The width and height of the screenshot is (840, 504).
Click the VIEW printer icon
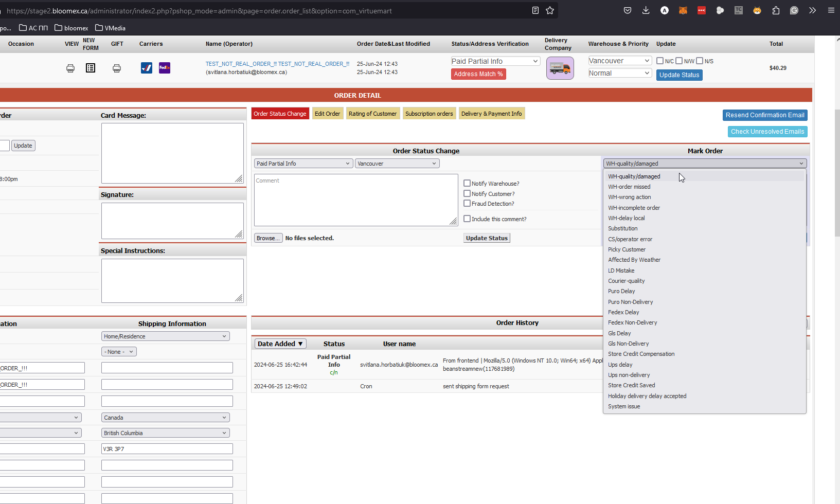tap(70, 68)
